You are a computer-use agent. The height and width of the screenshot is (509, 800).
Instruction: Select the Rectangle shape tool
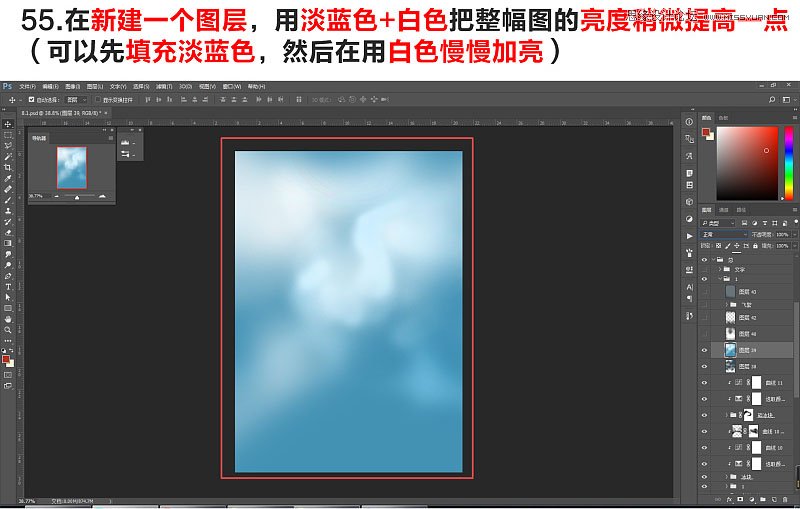tap(8, 308)
